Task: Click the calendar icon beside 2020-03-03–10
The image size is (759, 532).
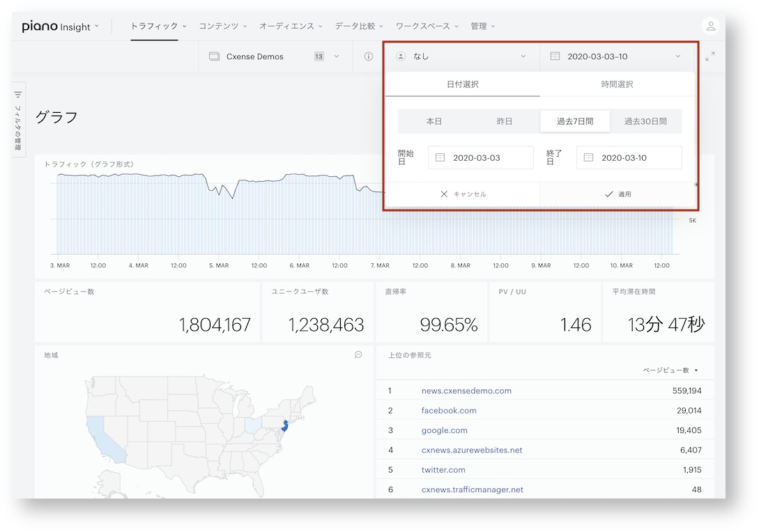Action: (x=555, y=56)
